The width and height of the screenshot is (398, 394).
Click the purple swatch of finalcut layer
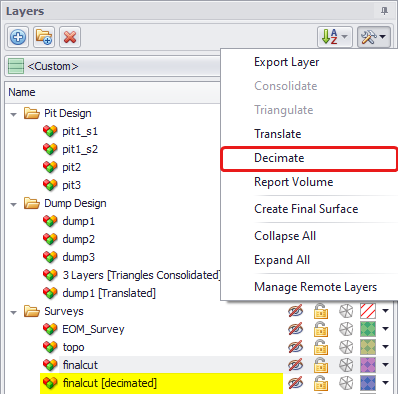tap(368, 365)
